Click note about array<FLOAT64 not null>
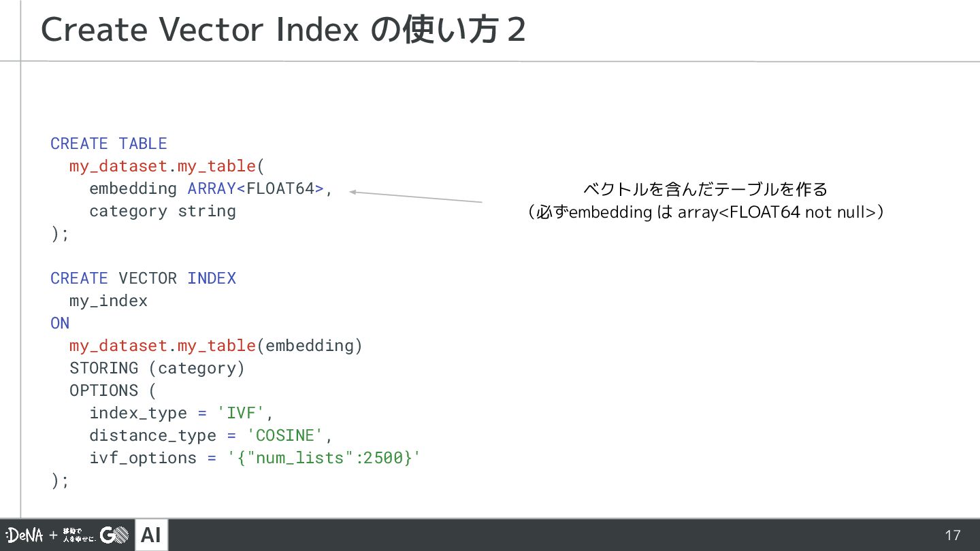The height and width of the screenshot is (551, 980). (x=706, y=212)
